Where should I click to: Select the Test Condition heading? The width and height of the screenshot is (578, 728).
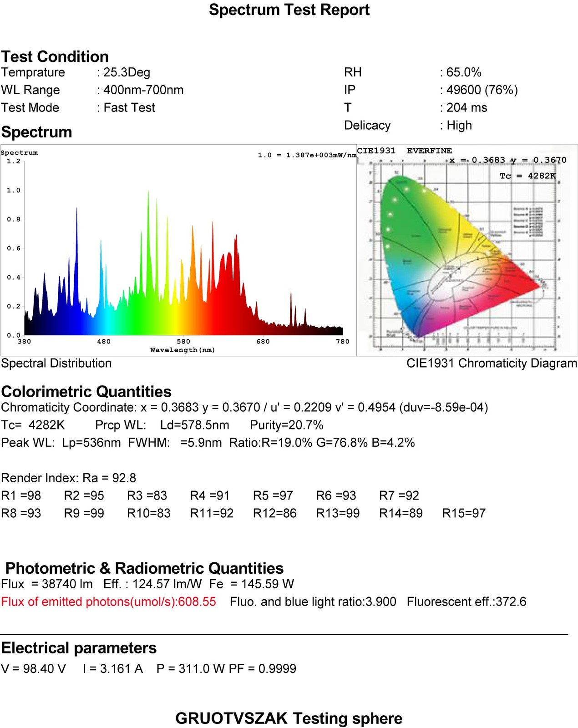[55, 56]
